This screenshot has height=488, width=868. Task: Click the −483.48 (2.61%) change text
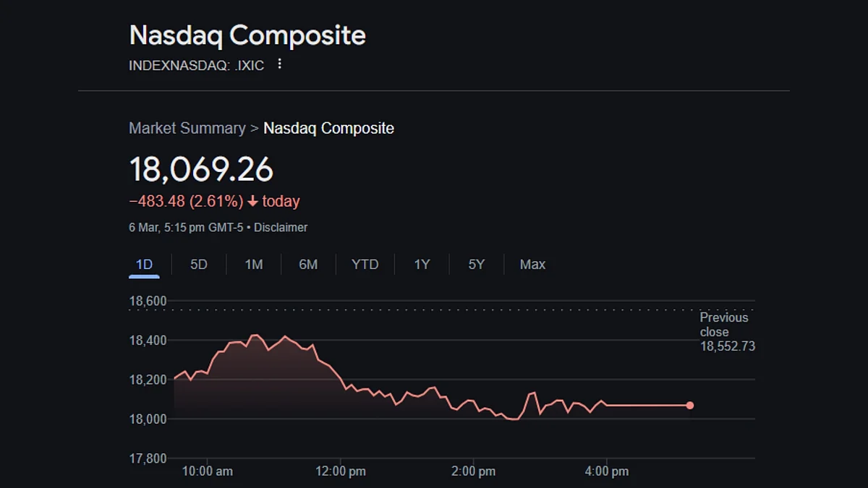[x=186, y=201]
